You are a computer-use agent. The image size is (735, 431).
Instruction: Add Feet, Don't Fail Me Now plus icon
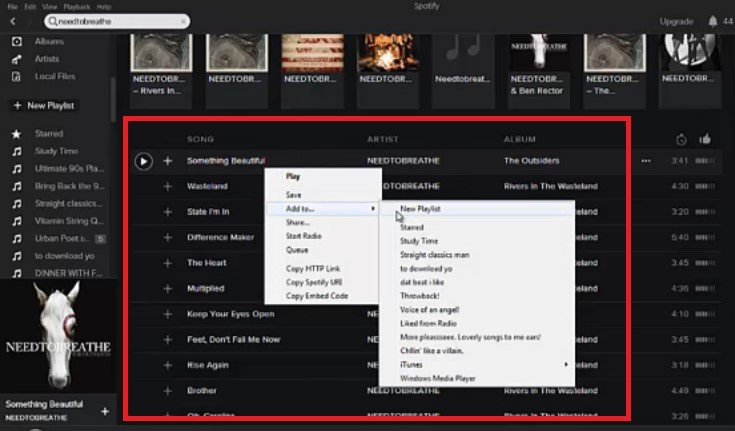167,340
